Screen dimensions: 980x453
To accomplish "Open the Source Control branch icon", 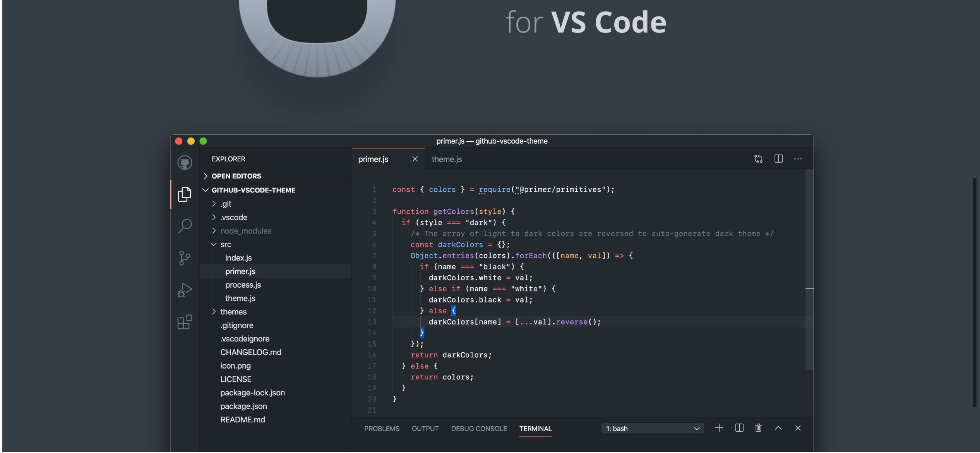I will point(185,258).
